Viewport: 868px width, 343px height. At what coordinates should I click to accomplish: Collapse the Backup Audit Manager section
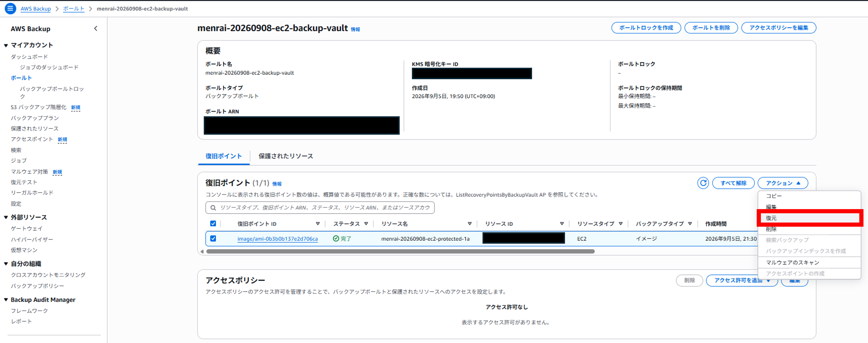click(6, 300)
